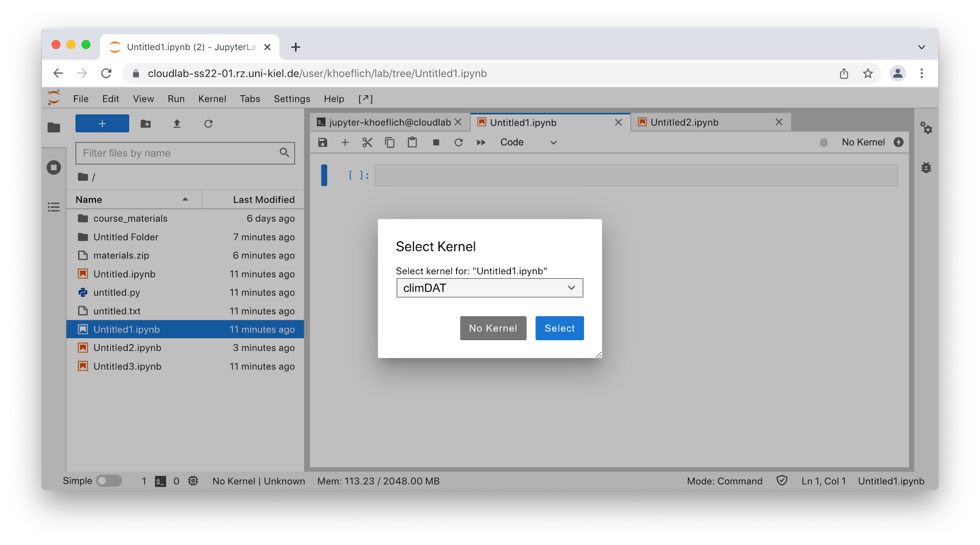Select the course_materials folder
This screenshot has width=980, height=545.
coord(130,219)
